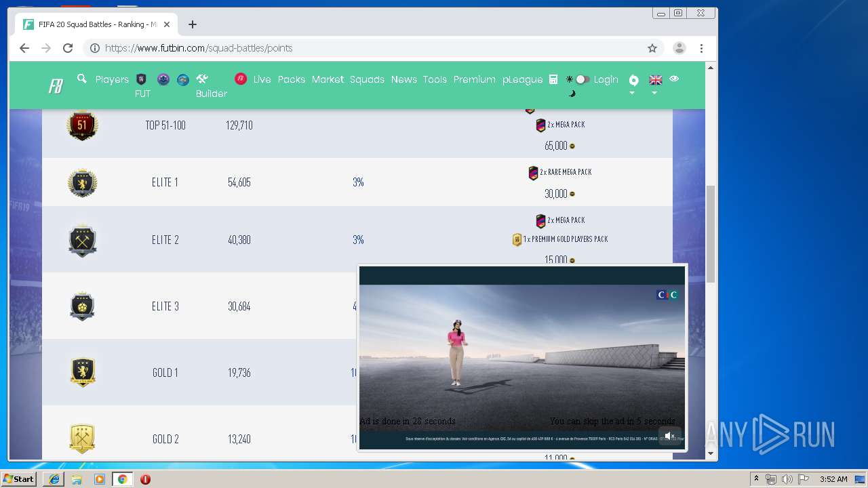The width and height of the screenshot is (868, 488).
Task: Select the ELITE 1 rank label
Action: (165, 182)
